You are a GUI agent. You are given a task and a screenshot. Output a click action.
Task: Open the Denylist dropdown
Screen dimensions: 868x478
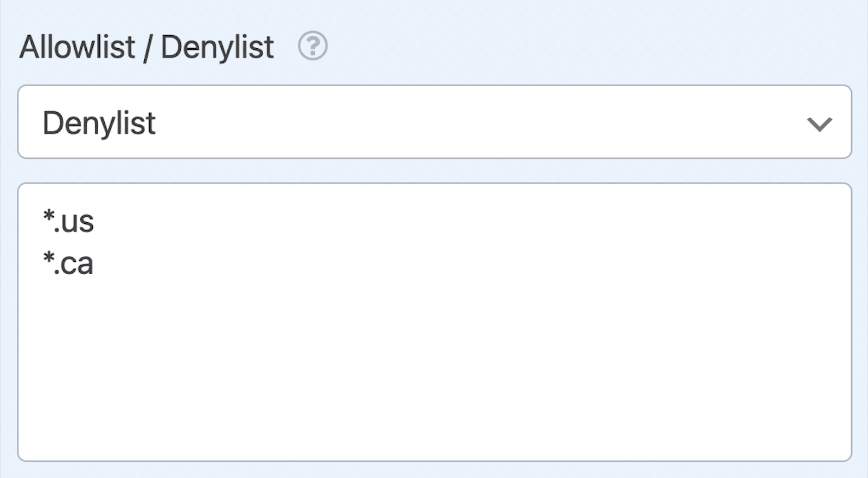(434, 122)
